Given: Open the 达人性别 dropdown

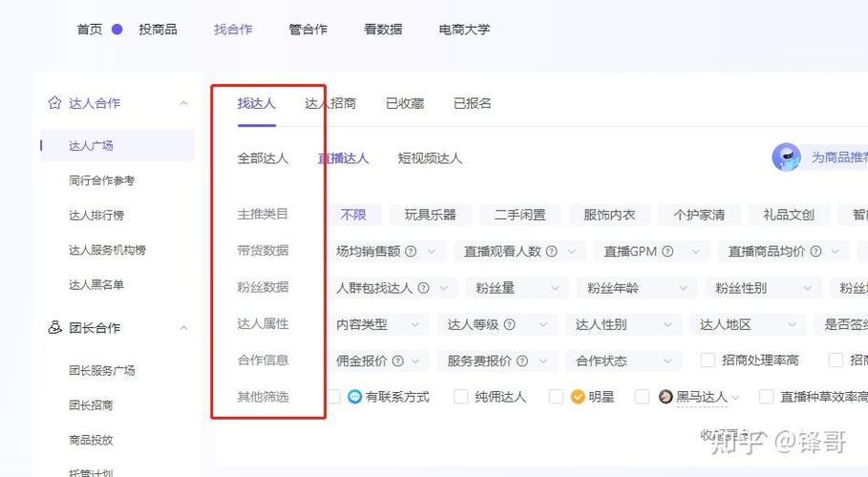Looking at the screenshot, I should point(623,324).
